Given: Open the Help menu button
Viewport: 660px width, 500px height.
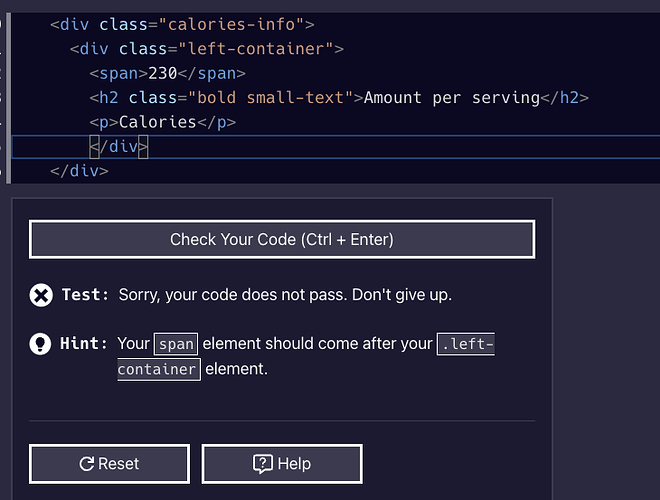Looking at the screenshot, I should coord(282,464).
